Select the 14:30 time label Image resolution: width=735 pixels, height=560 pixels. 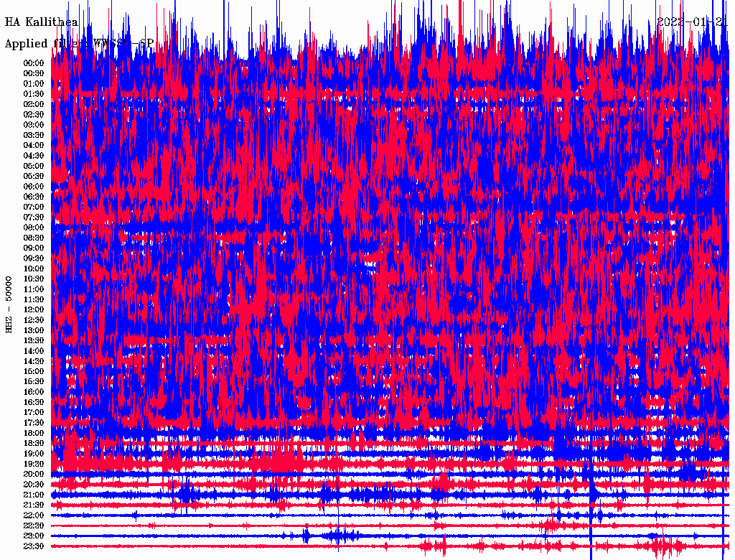click(x=34, y=361)
